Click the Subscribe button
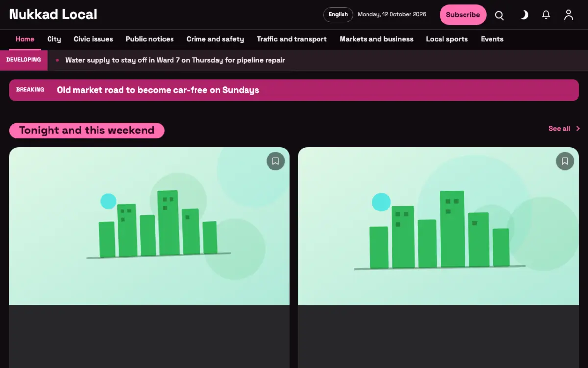This screenshot has width=588, height=368. 463,15
